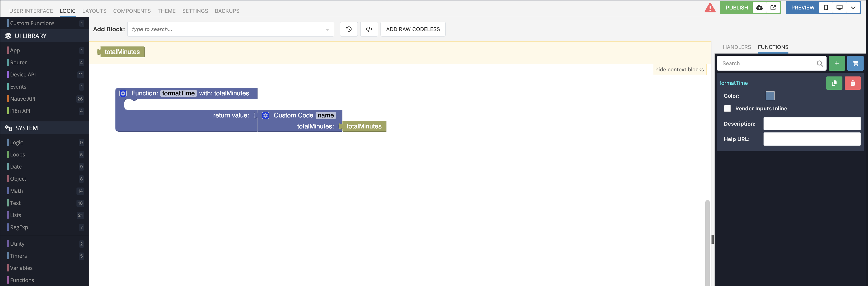
Task: Click the function search magnifier icon
Action: click(x=820, y=63)
